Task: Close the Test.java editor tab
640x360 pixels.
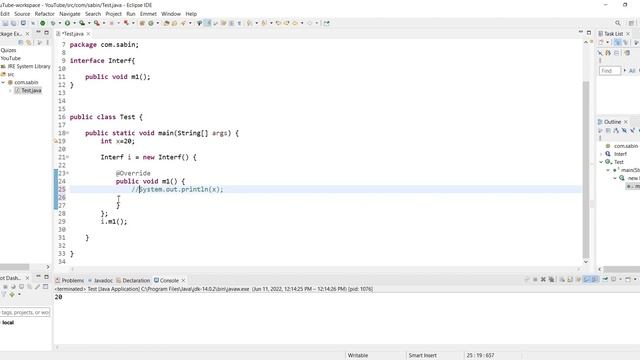Action: (88, 34)
